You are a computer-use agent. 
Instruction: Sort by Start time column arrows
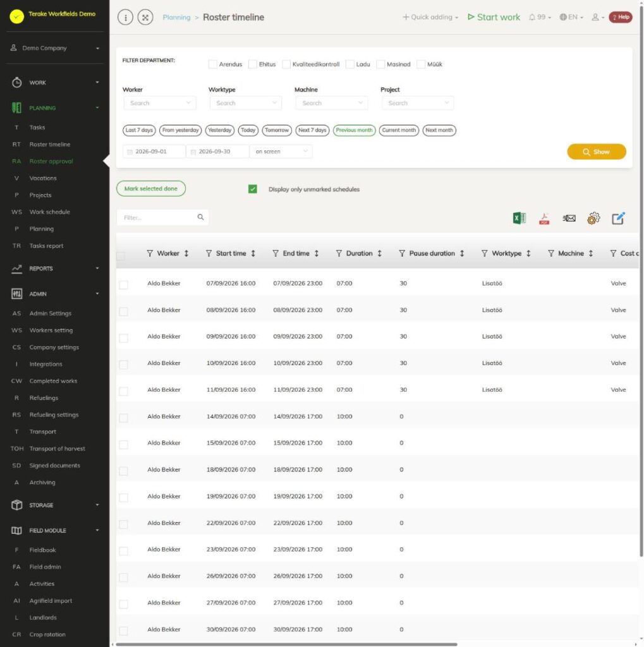[x=253, y=253]
